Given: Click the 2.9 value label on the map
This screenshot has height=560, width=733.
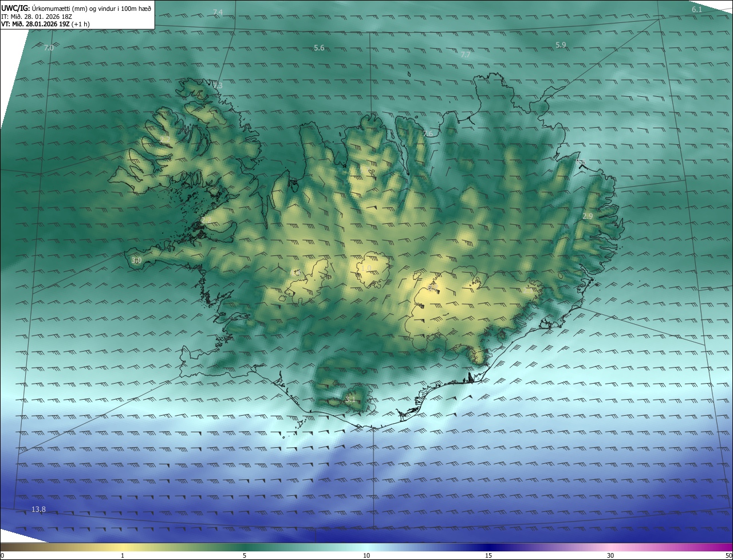Looking at the screenshot, I should point(588,216).
